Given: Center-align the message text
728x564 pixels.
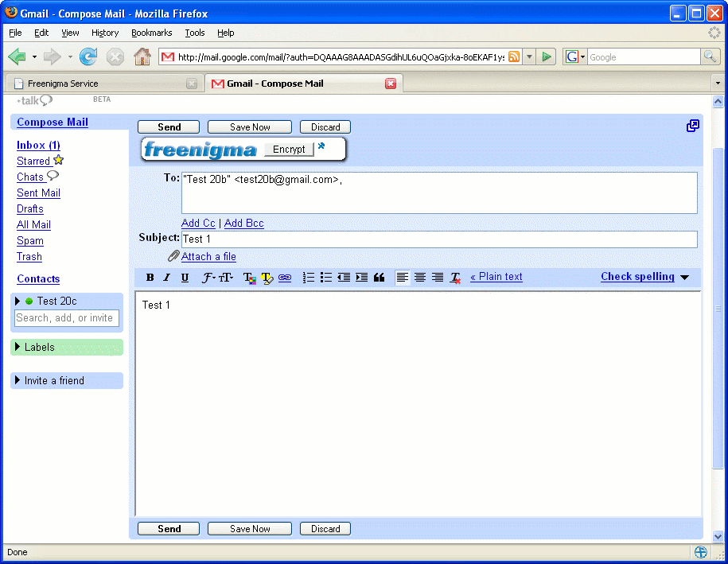Looking at the screenshot, I should tap(420, 277).
